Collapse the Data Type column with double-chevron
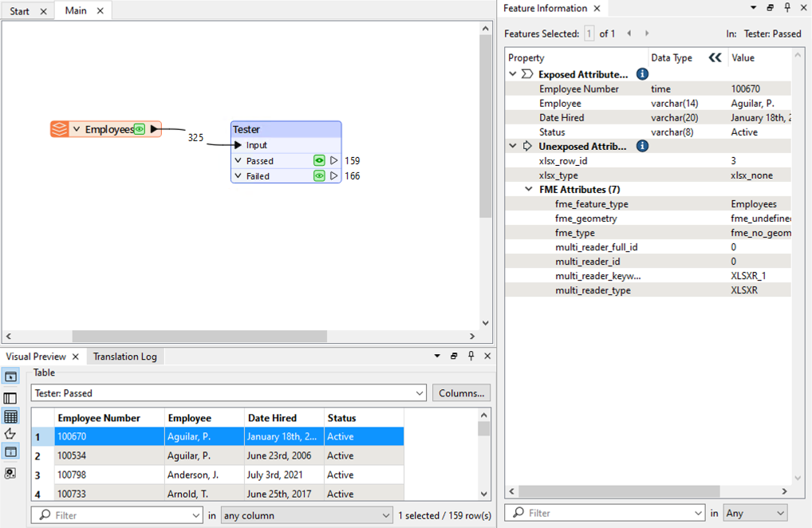The height and width of the screenshot is (528, 812). (x=715, y=57)
